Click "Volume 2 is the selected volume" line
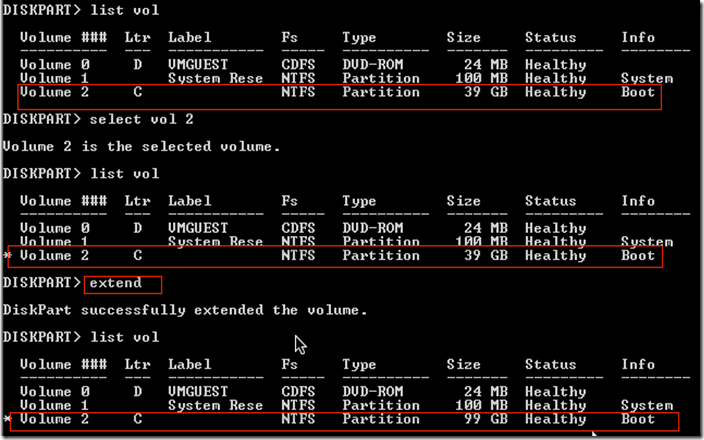The image size is (704, 440). 141,147
